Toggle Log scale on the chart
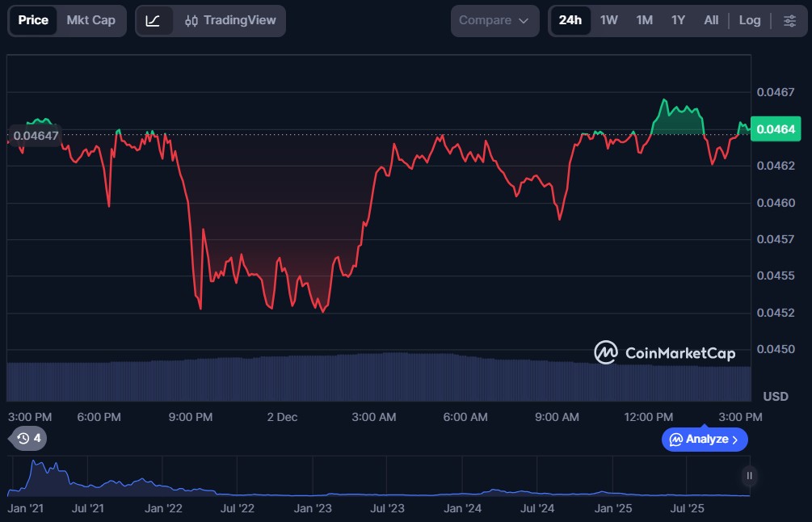The image size is (812, 522). (750, 20)
